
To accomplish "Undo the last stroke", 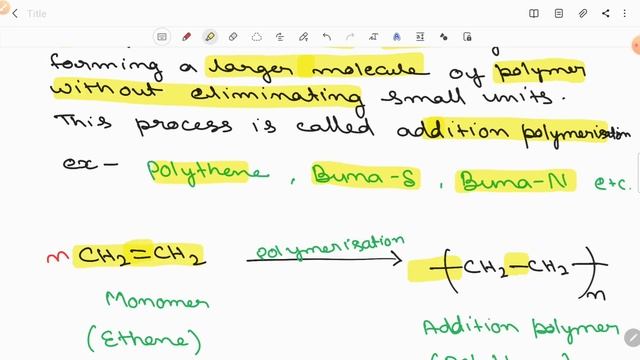I will click(327, 37).
